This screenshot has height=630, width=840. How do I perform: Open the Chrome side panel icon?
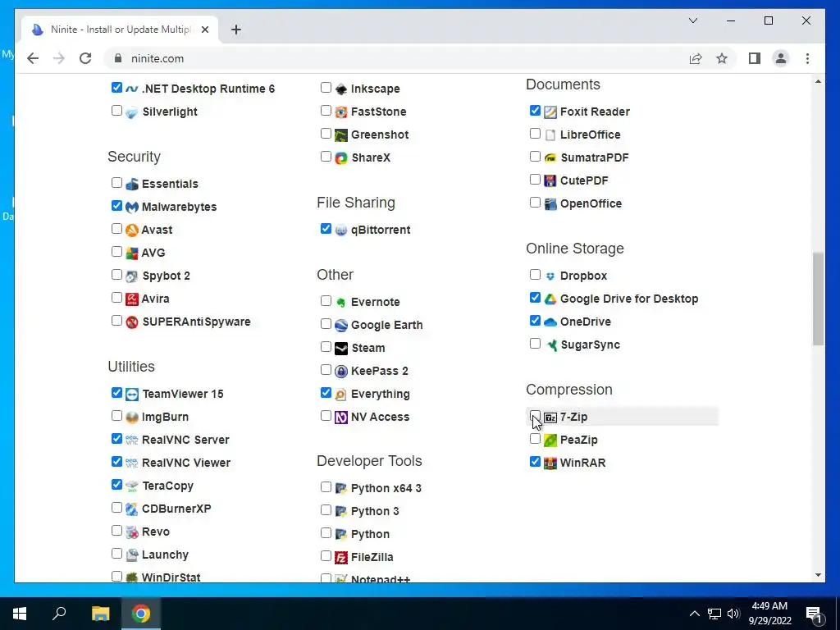coord(755,58)
